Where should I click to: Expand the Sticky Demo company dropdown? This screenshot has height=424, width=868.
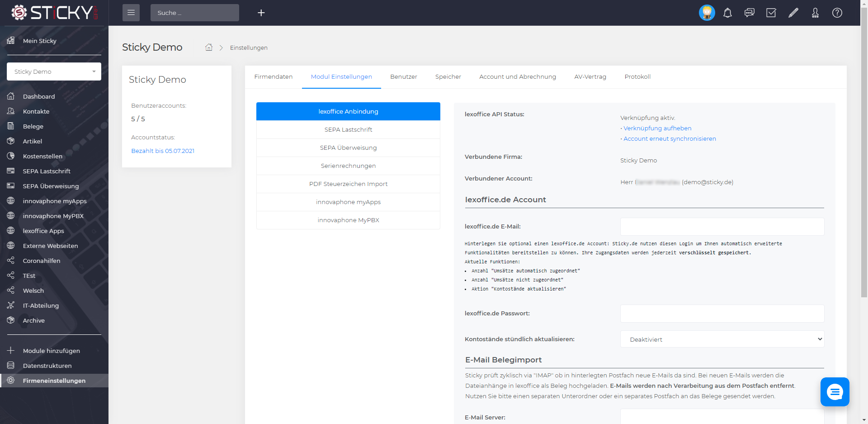pyautogui.click(x=54, y=71)
